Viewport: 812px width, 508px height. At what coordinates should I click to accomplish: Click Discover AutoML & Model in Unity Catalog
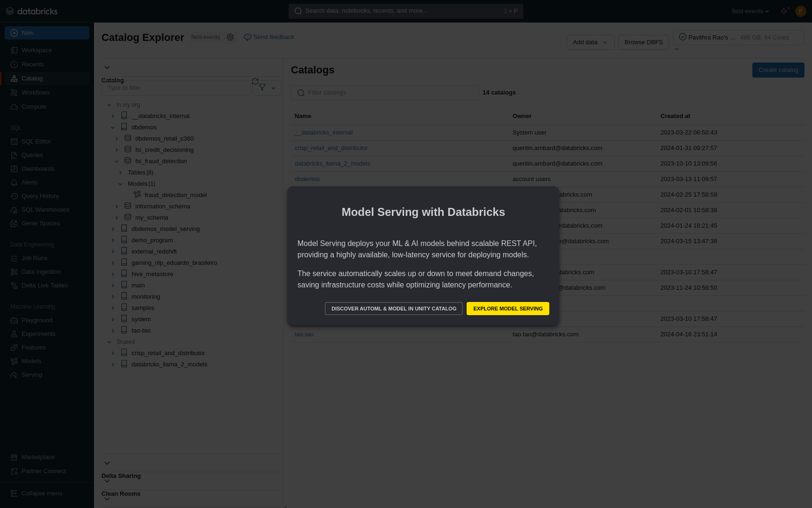tap(393, 309)
